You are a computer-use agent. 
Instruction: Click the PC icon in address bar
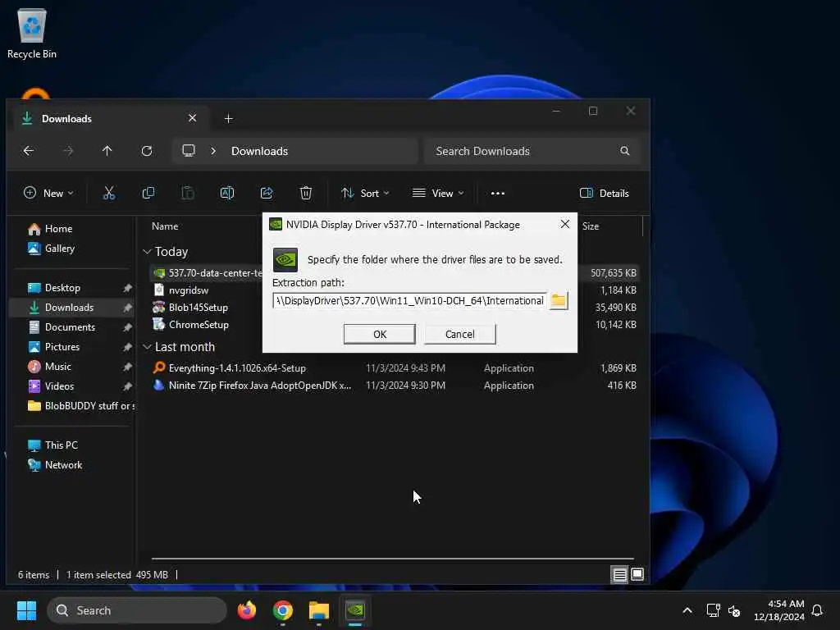[x=189, y=151]
